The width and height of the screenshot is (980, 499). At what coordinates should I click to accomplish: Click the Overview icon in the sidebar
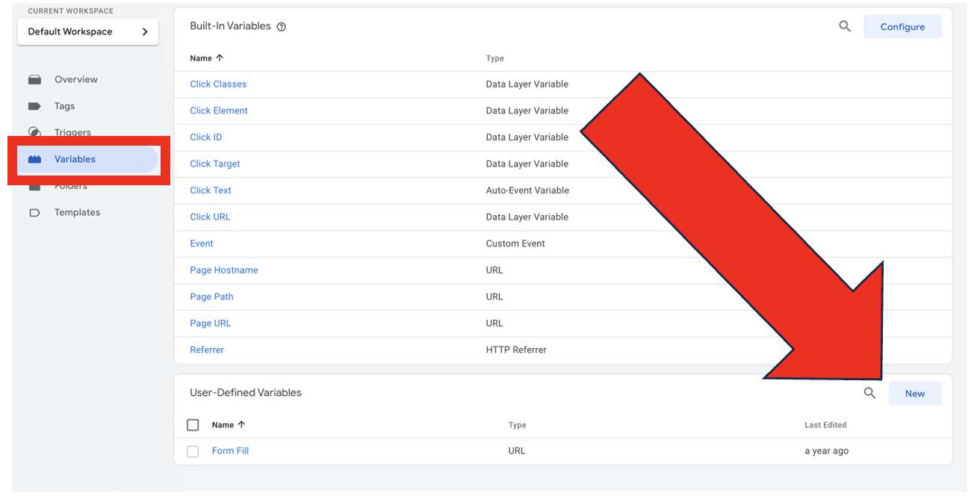pos(34,80)
